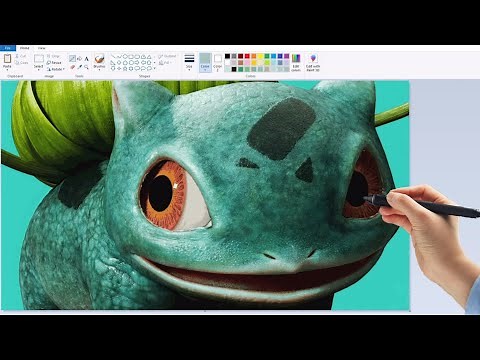Choose the Cloud callout shape

[x=149, y=68]
